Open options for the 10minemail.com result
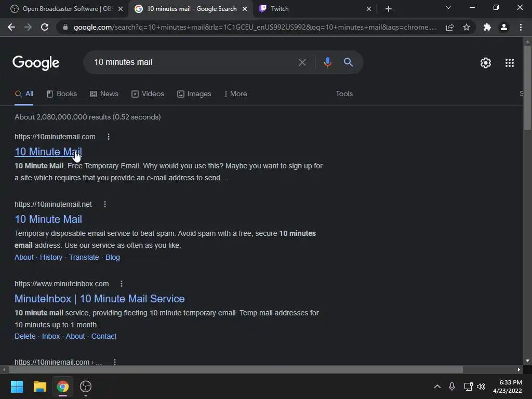This screenshot has width=532, height=399. 115,362
